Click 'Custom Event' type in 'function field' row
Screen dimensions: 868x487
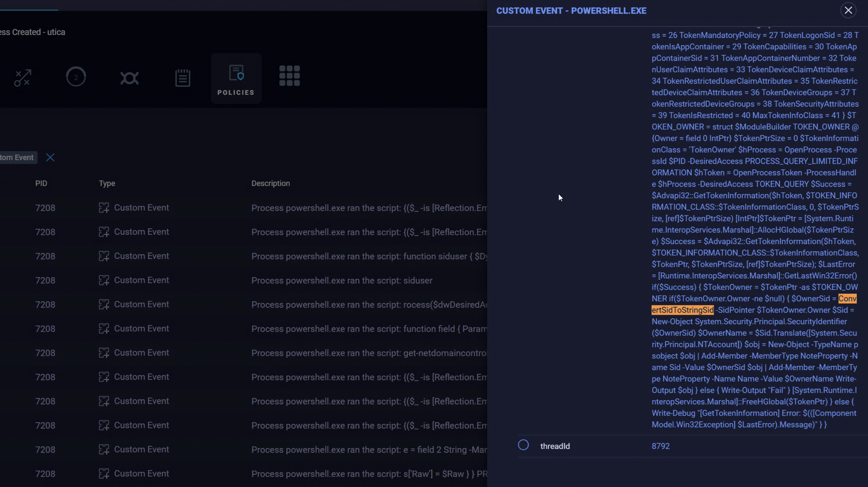141,328
